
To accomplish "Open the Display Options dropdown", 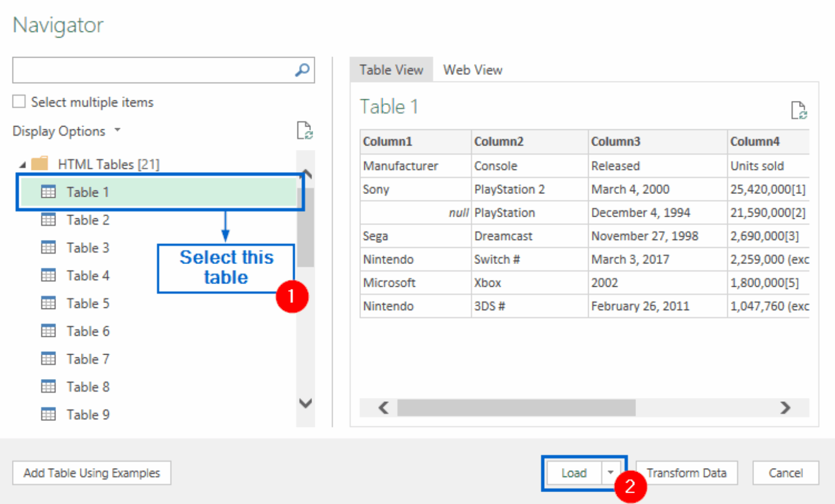I will tap(117, 130).
